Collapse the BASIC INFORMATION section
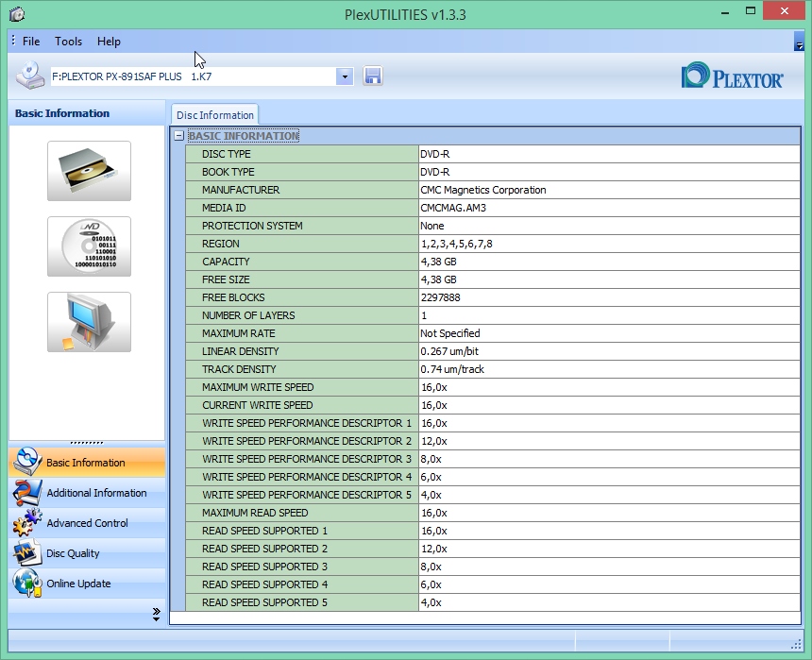 pyautogui.click(x=178, y=136)
